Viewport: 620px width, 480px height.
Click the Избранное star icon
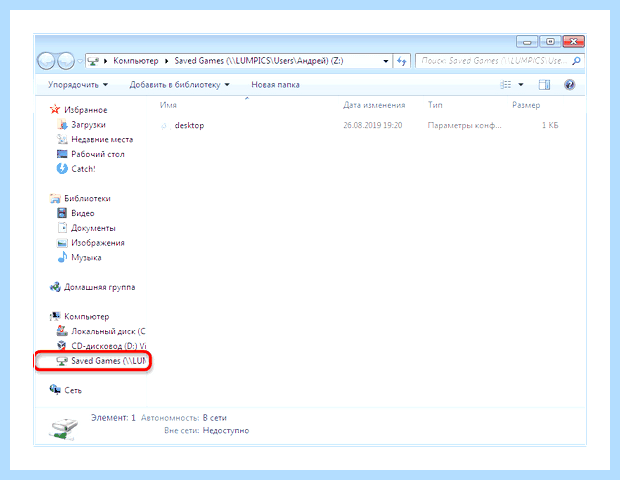click(55, 110)
